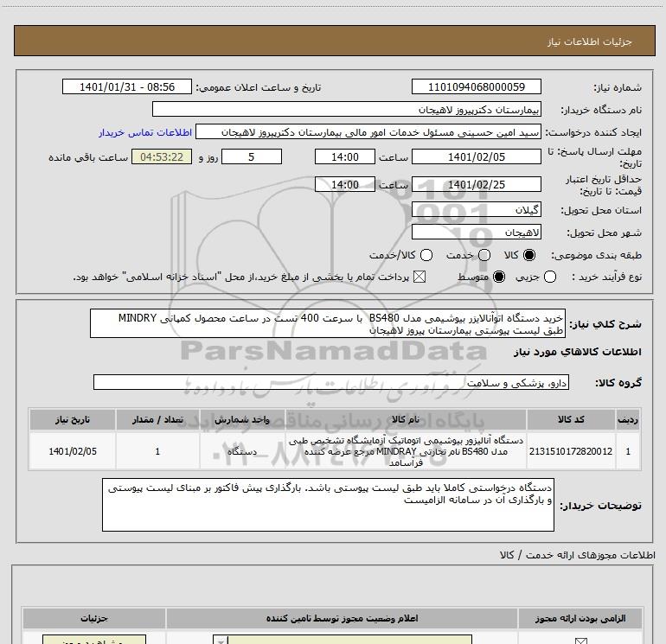Click the need number field 1101094068000059
Image resolution: width=666 pixels, height=644 pixels.
click(476, 86)
